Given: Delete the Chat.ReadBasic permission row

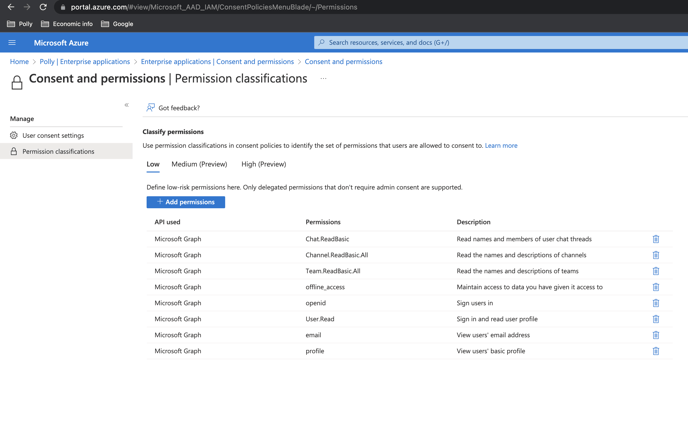Looking at the screenshot, I should pyautogui.click(x=656, y=239).
